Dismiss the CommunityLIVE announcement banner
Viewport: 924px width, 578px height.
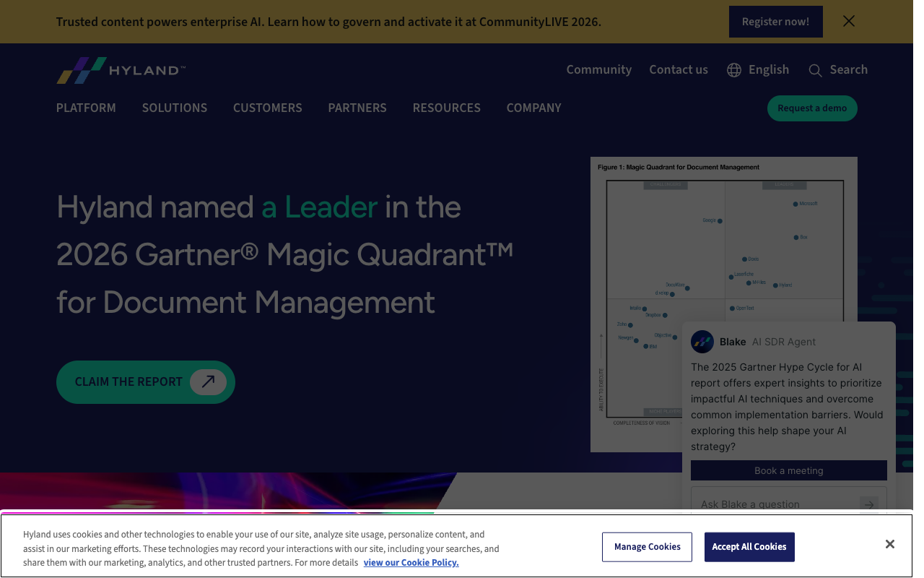tap(849, 21)
